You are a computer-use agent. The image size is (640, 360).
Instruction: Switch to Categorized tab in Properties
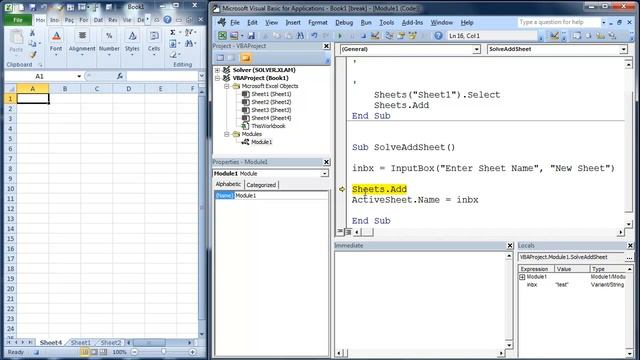point(261,185)
